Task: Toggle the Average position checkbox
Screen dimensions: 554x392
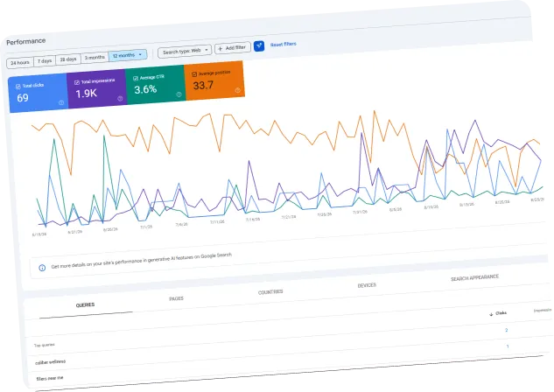Action: pos(194,74)
